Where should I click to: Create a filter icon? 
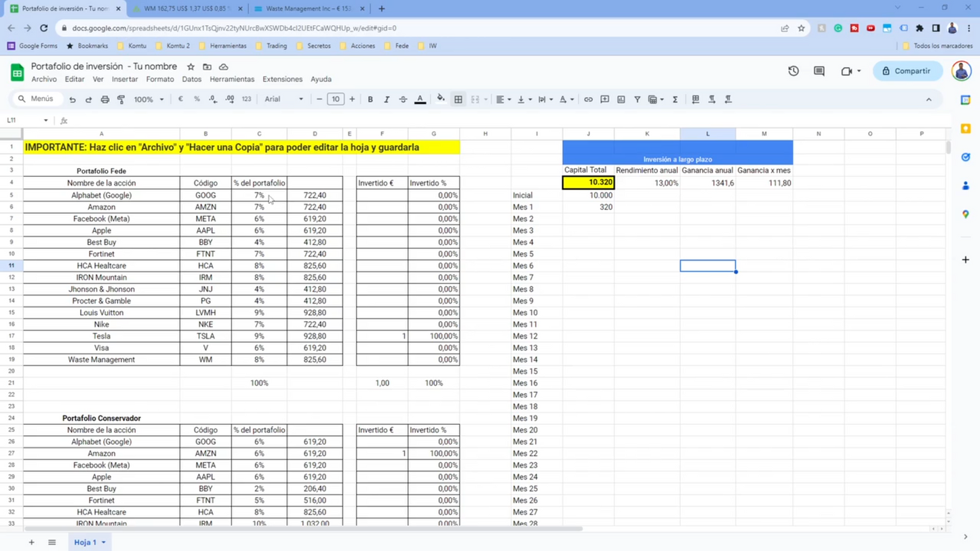[638, 99]
